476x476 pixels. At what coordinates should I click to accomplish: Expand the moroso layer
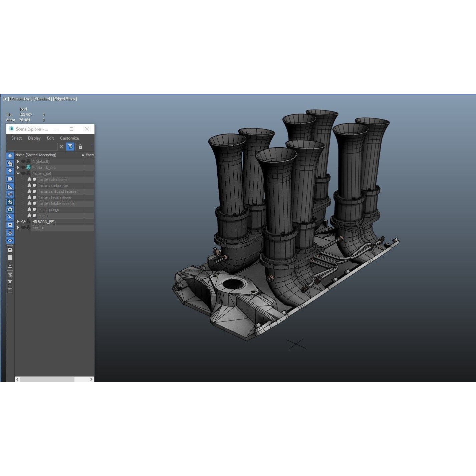(18, 228)
